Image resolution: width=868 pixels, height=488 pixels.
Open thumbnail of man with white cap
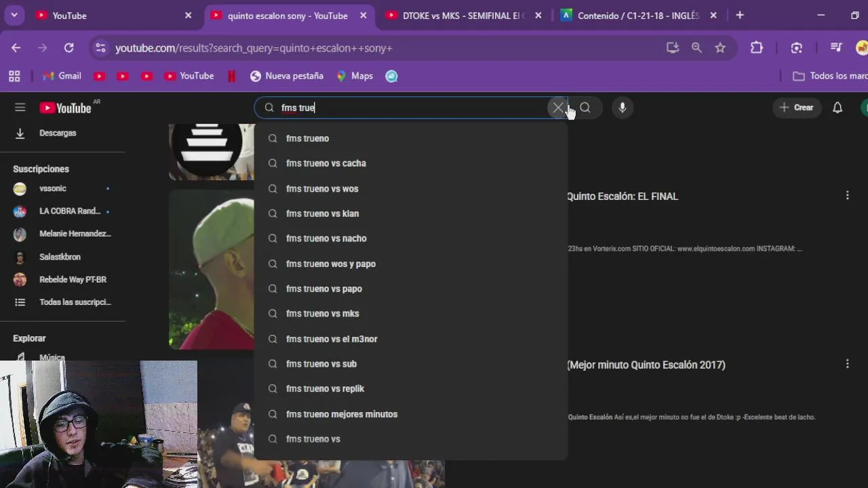coord(212,270)
